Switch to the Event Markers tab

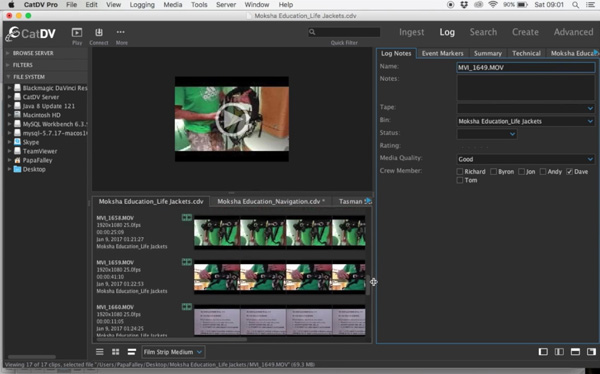click(442, 53)
